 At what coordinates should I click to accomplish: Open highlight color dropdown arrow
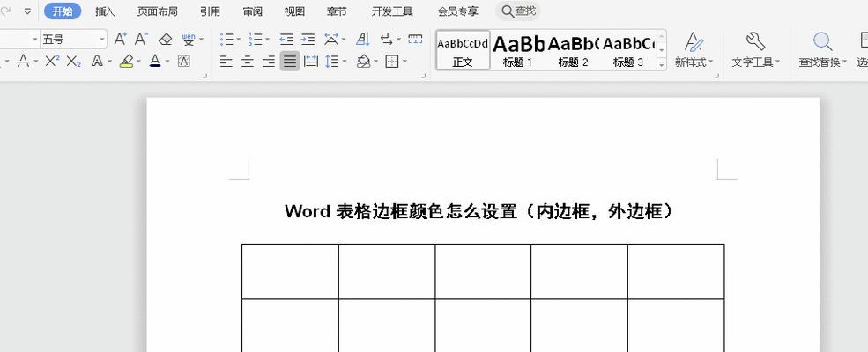pos(139,62)
